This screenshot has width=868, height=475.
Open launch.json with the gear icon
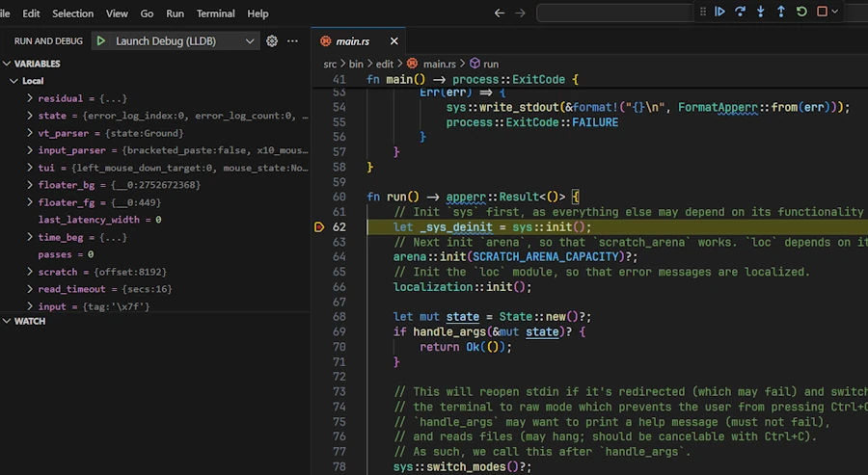tap(272, 41)
